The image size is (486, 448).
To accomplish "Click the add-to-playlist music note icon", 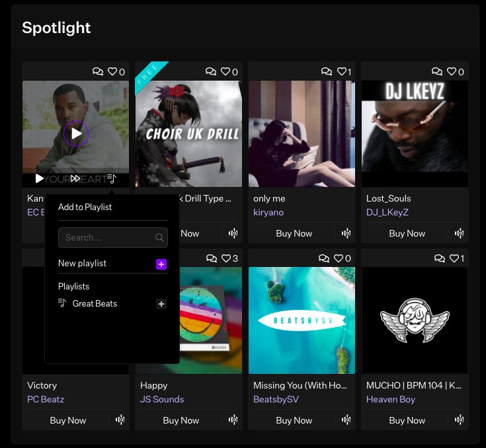I will click(x=111, y=178).
